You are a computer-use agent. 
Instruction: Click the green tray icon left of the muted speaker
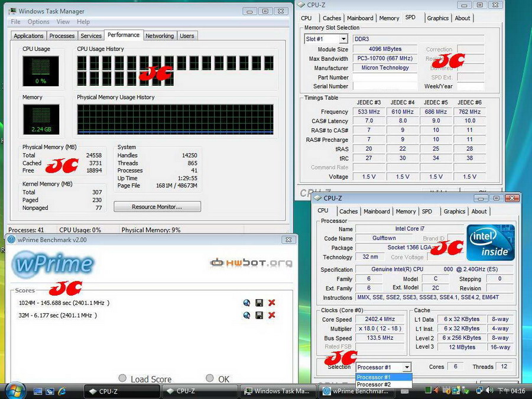[428, 391]
